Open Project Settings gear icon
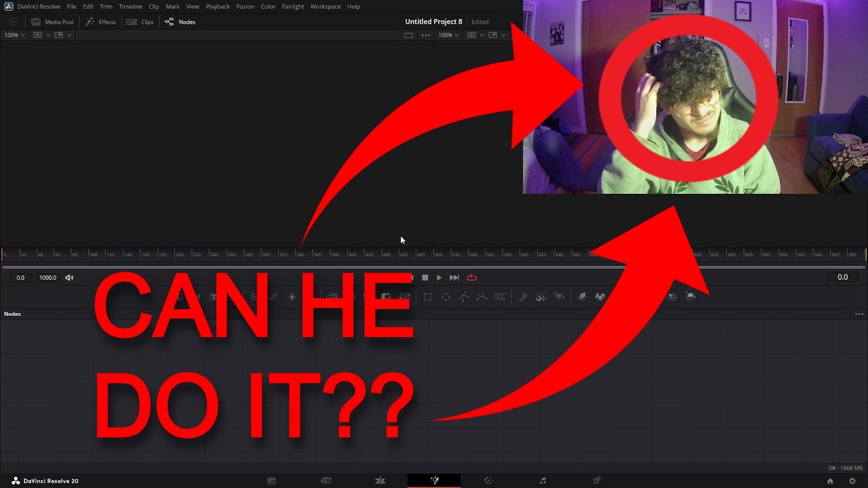The width and height of the screenshot is (868, 488). pos(852,481)
